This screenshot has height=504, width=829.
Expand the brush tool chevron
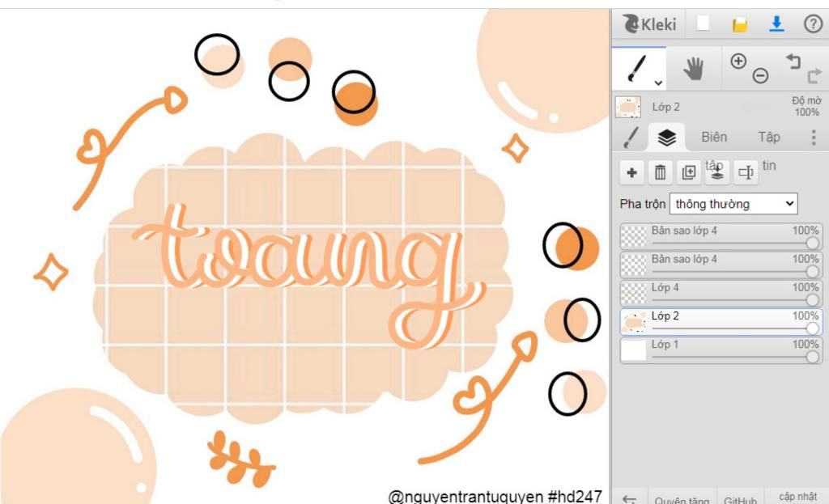tap(658, 83)
